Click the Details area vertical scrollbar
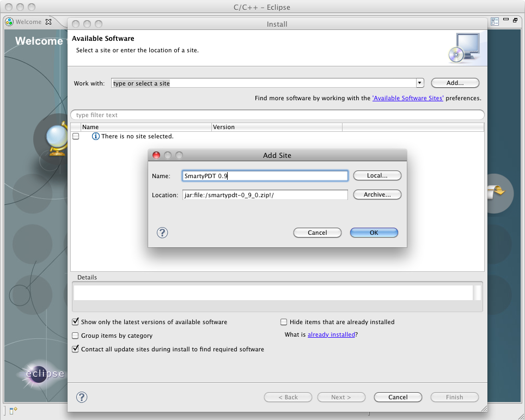 pyautogui.click(x=477, y=293)
